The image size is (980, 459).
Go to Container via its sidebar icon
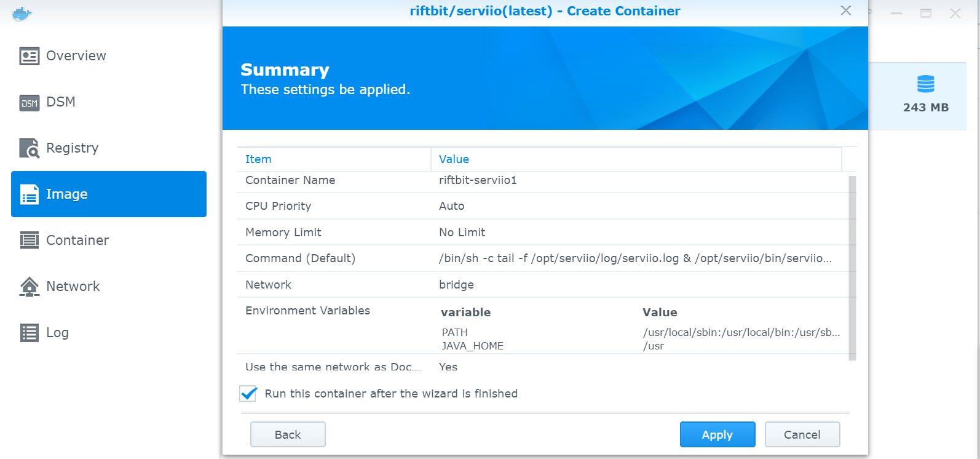click(x=30, y=241)
